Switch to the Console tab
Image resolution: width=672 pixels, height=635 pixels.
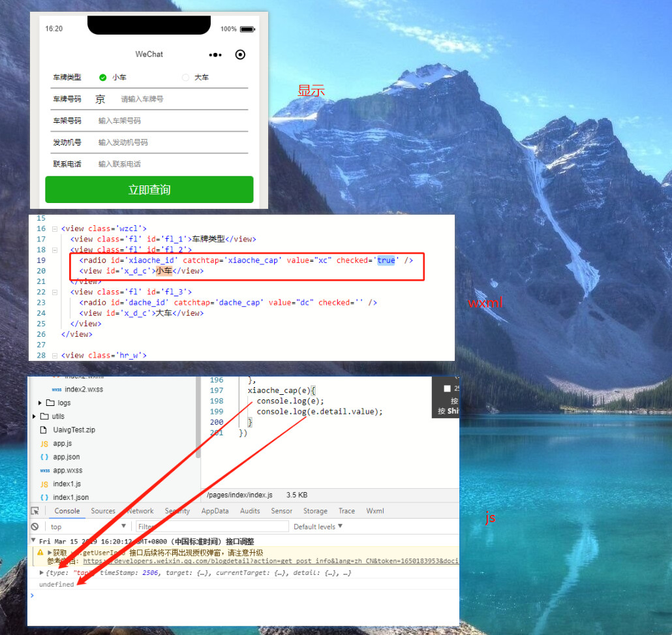click(x=67, y=510)
